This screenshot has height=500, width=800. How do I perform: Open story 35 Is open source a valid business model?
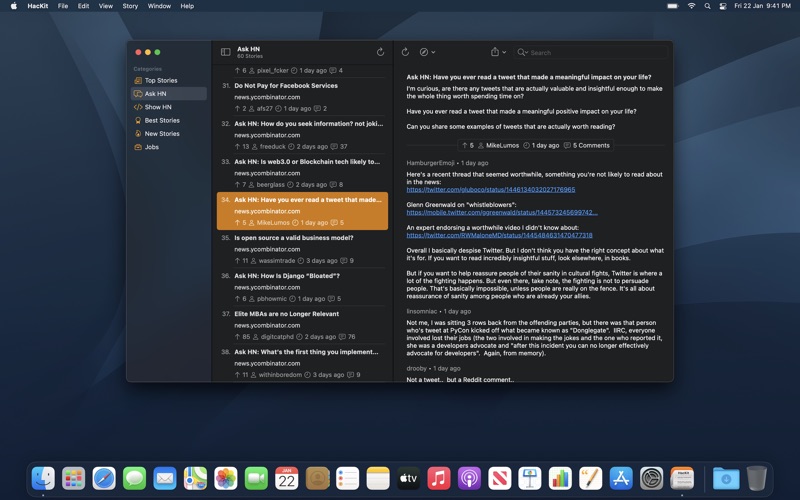point(303,249)
